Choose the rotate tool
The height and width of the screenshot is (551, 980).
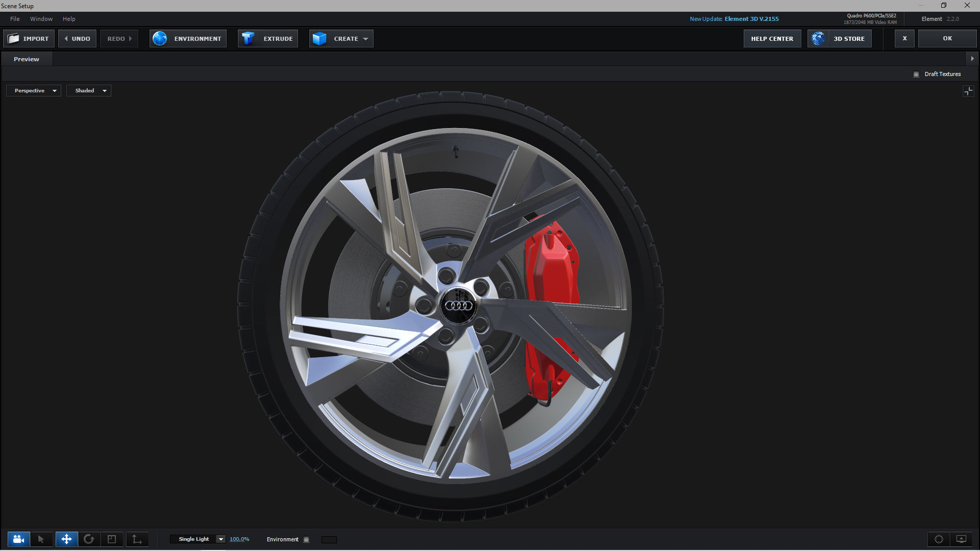89,539
